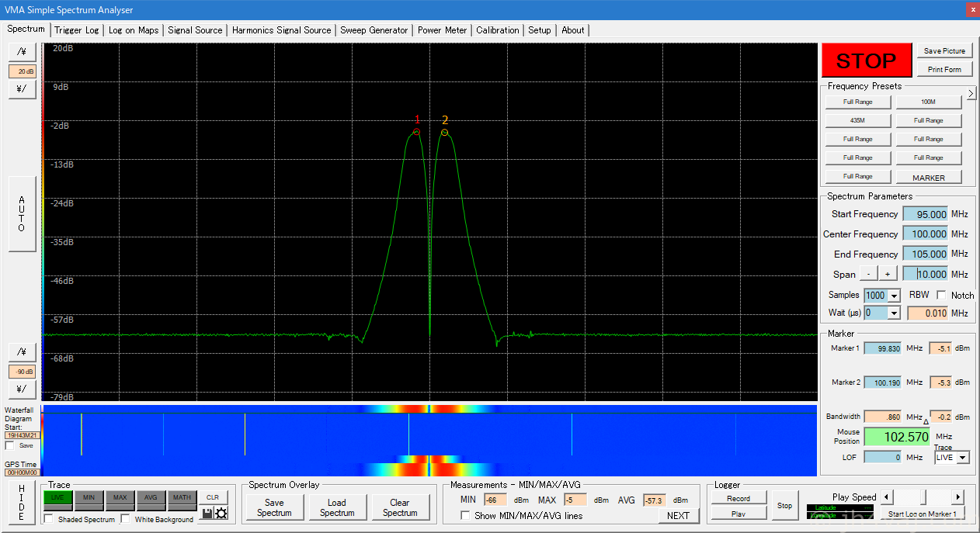Activate the AVG trace button

(151, 497)
